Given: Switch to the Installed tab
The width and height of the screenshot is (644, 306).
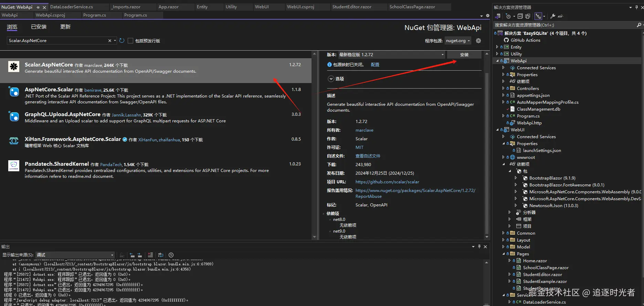Looking at the screenshot, I should (39, 27).
